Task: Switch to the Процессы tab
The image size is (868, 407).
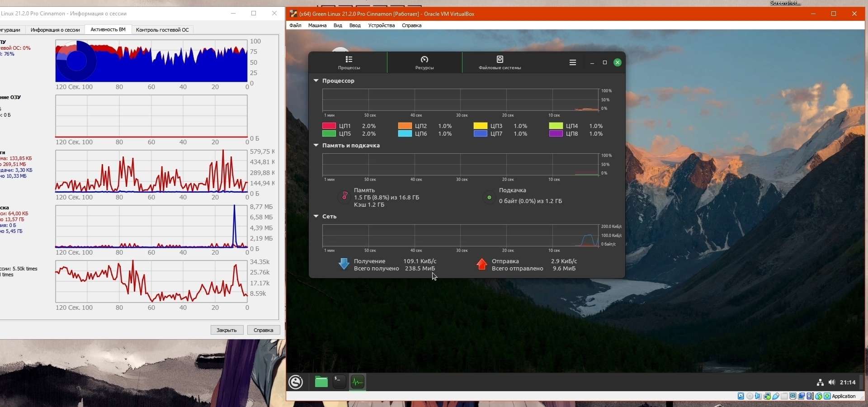Action: click(x=349, y=62)
